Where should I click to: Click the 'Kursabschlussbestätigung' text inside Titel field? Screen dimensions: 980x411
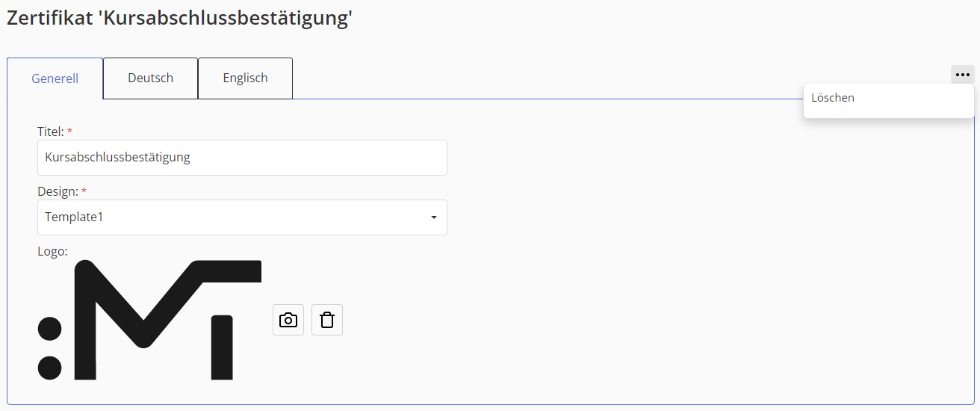point(117,158)
